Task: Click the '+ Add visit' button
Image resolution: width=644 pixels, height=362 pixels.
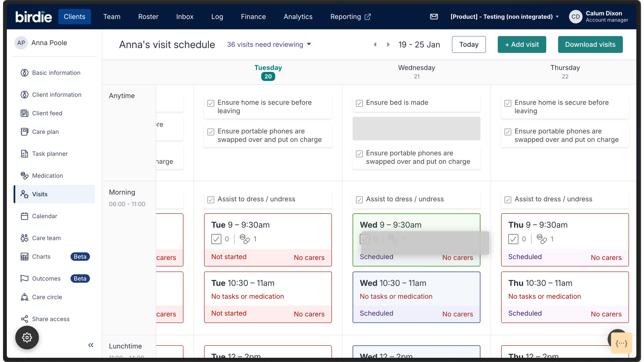Action: click(522, 44)
